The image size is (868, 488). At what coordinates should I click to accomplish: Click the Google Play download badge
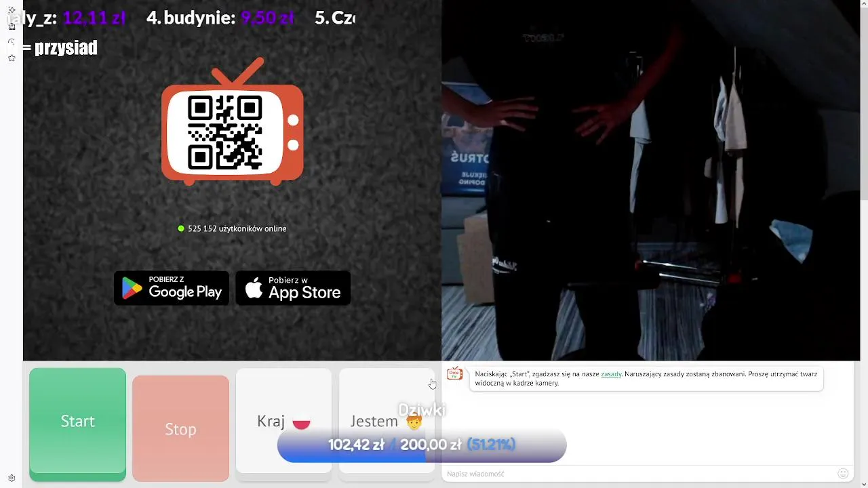172,288
